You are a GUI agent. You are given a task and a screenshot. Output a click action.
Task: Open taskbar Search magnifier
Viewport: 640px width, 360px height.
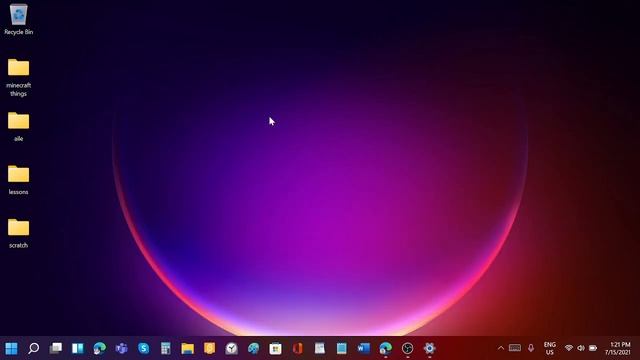(33, 348)
